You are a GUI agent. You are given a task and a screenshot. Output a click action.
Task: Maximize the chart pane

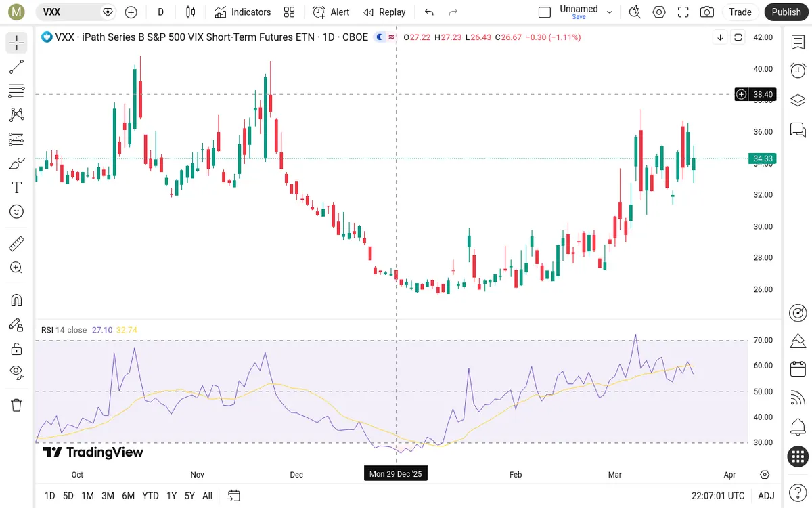pos(738,37)
